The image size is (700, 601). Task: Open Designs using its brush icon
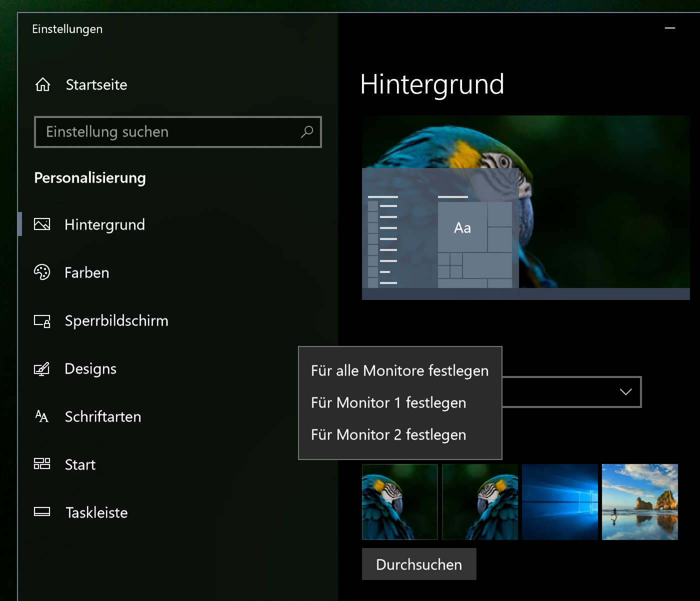(x=42, y=368)
